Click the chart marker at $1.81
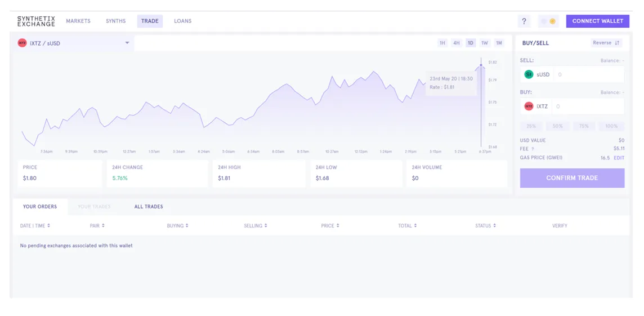 pos(481,65)
